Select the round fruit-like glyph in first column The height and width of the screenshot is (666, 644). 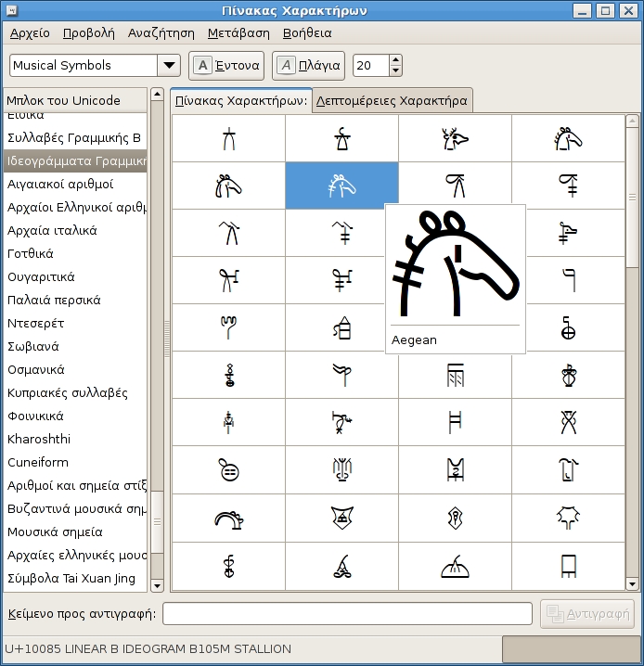pos(228,470)
